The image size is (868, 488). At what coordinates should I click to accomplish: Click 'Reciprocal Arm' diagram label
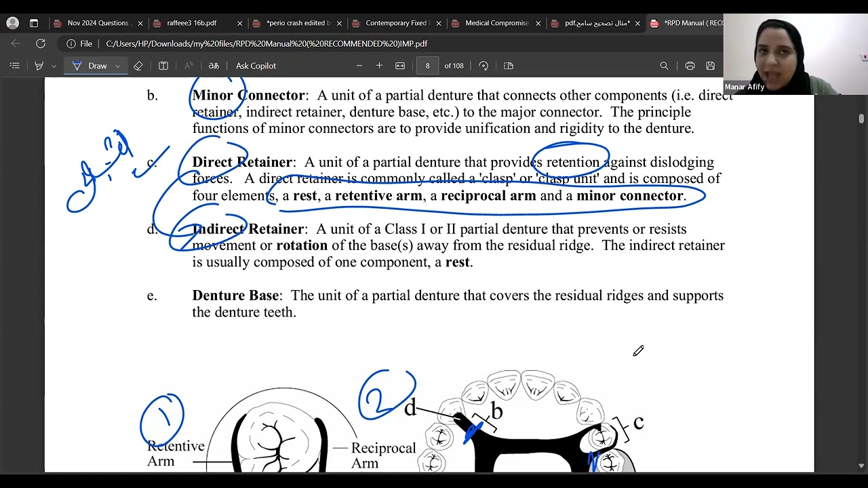tap(383, 455)
